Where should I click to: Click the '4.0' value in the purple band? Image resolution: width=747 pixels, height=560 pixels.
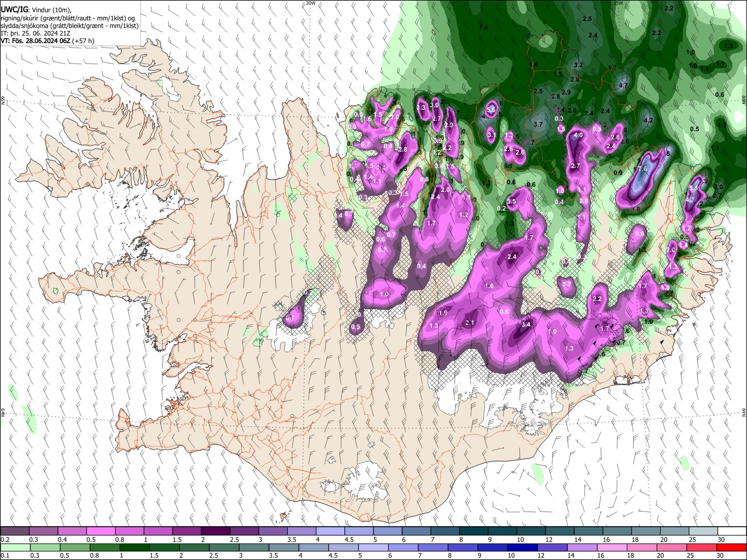578,135
